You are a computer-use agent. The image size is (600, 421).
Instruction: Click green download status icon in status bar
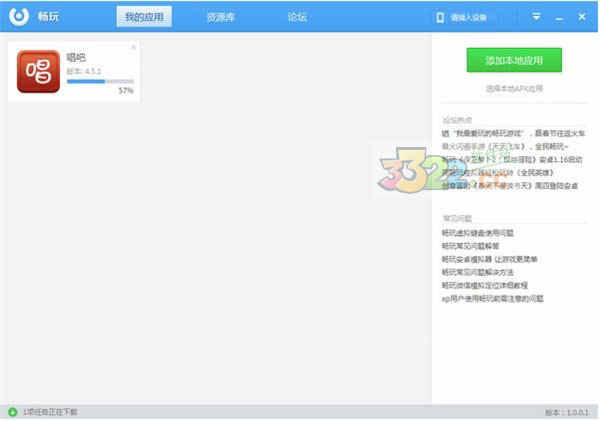tap(13, 412)
